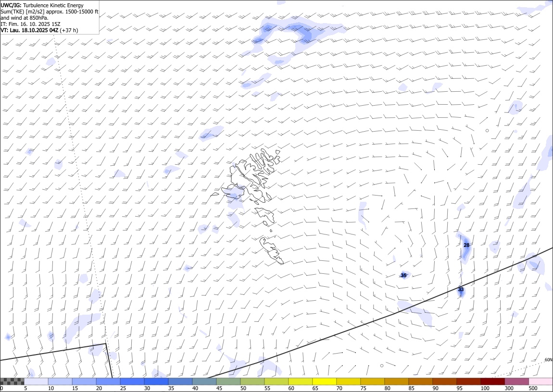Click the 300-500 mauve legend swatch
Image resolution: width=553 pixels, height=392 pixels.
click(x=516, y=381)
